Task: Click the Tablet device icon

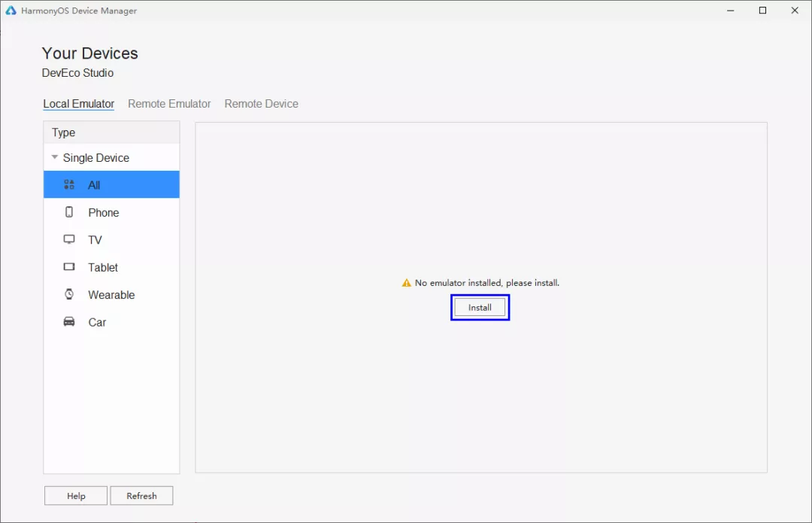Action: (69, 266)
